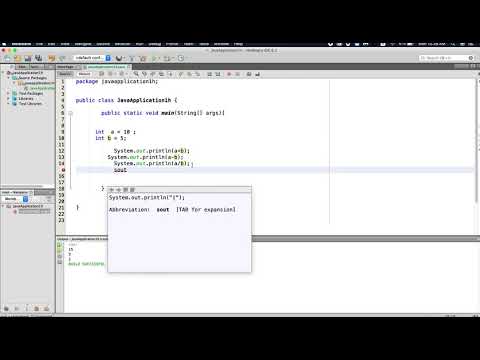This screenshot has width=480, height=360.
Task: Click the Build Project hammer icon
Action: (132, 58)
